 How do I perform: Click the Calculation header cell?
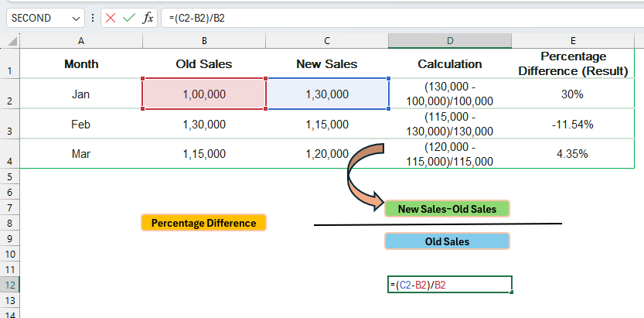click(x=450, y=63)
